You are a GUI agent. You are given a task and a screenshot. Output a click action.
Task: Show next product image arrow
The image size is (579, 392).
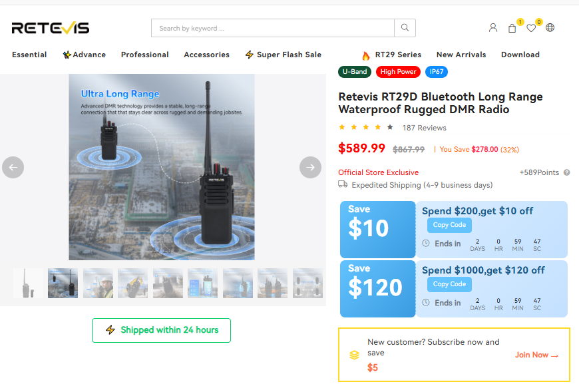tap(310, 168)
